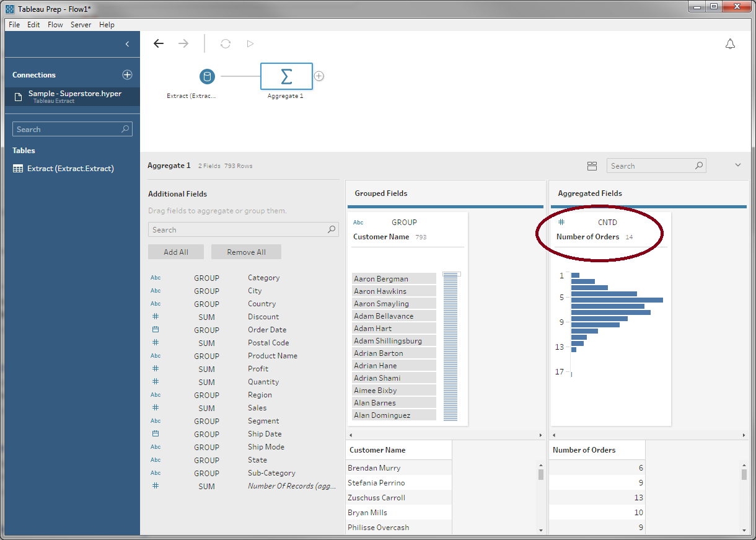Click the calendar type icon for Ship Date
756x540 pixels.
pos(156,434)
